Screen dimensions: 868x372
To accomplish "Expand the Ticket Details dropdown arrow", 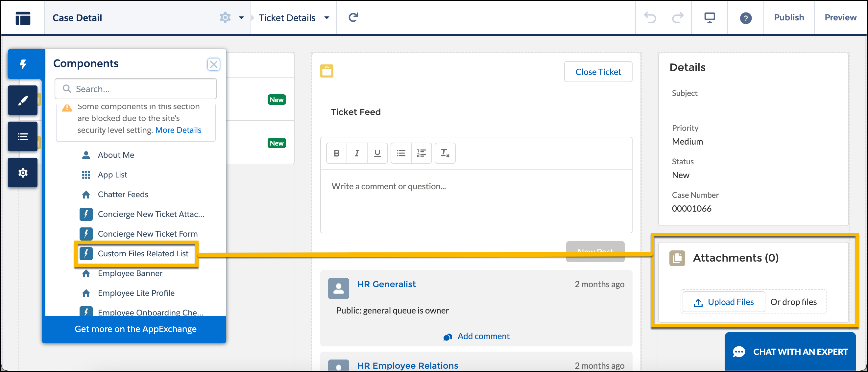I will [326, 18].
